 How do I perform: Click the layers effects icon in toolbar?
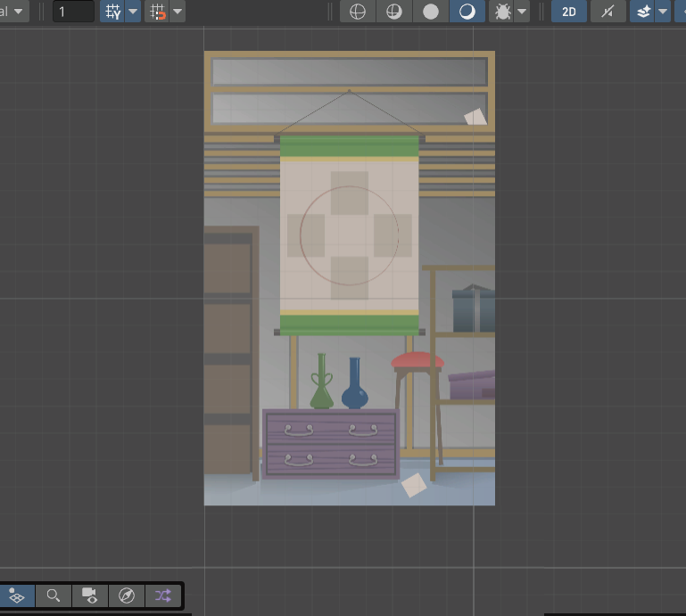pyautogui.click(x=642, y=12)
